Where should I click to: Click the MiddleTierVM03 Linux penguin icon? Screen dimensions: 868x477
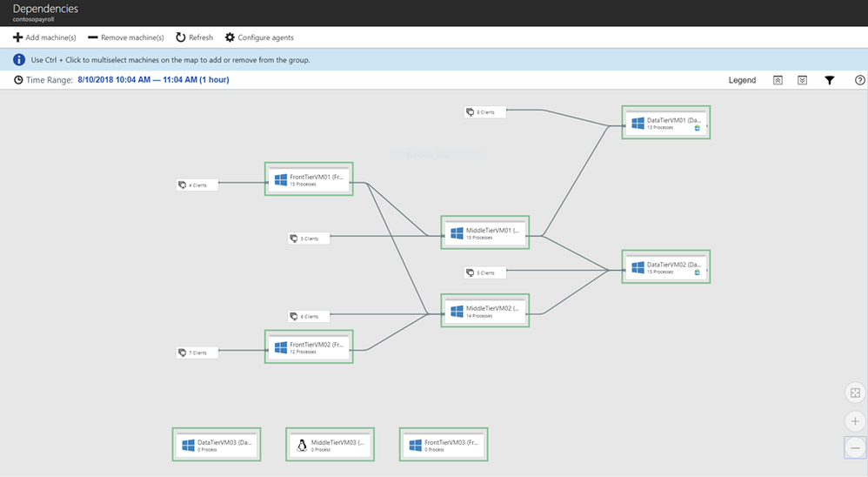point(302,446)
